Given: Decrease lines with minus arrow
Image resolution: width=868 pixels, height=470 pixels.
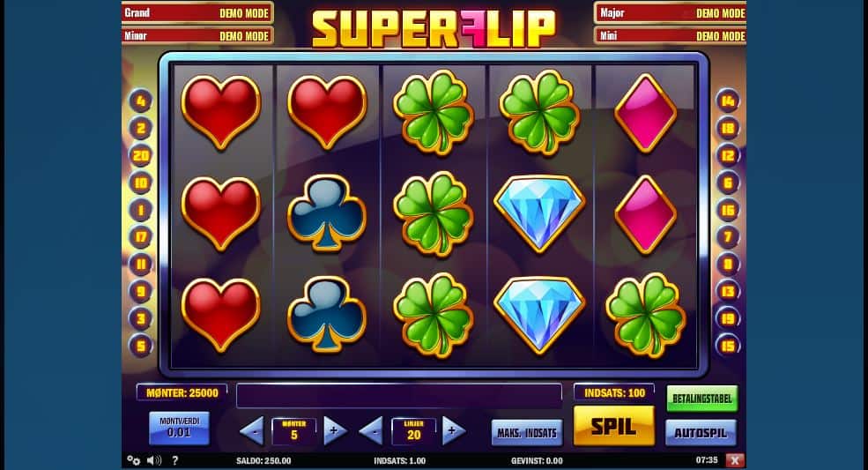Looking at the screenshot, I should (x=371, y=430).
